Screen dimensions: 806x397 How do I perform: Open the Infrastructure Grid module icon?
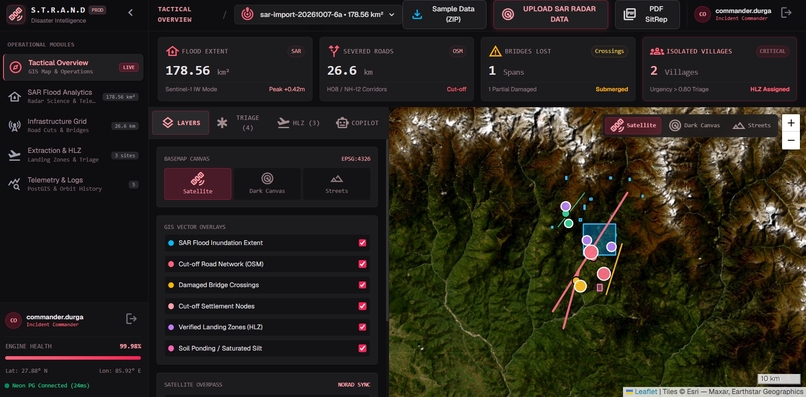(x=14, y=125)
